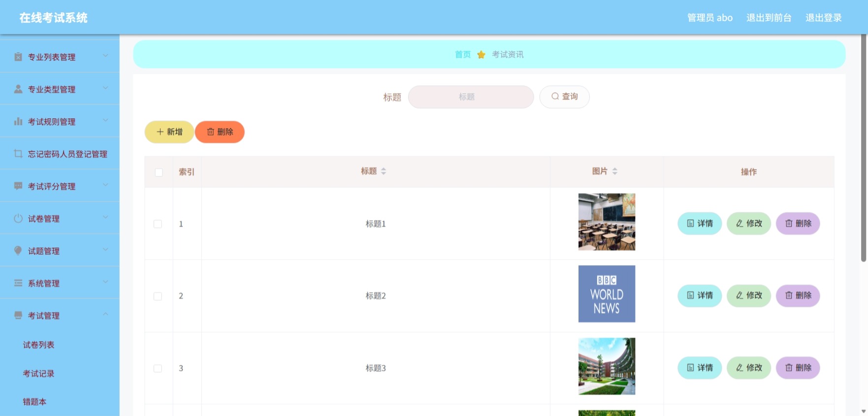Click the plus icon in 新增 button
The width and height of the screenshot is (868, 416).
pos(160,132)
